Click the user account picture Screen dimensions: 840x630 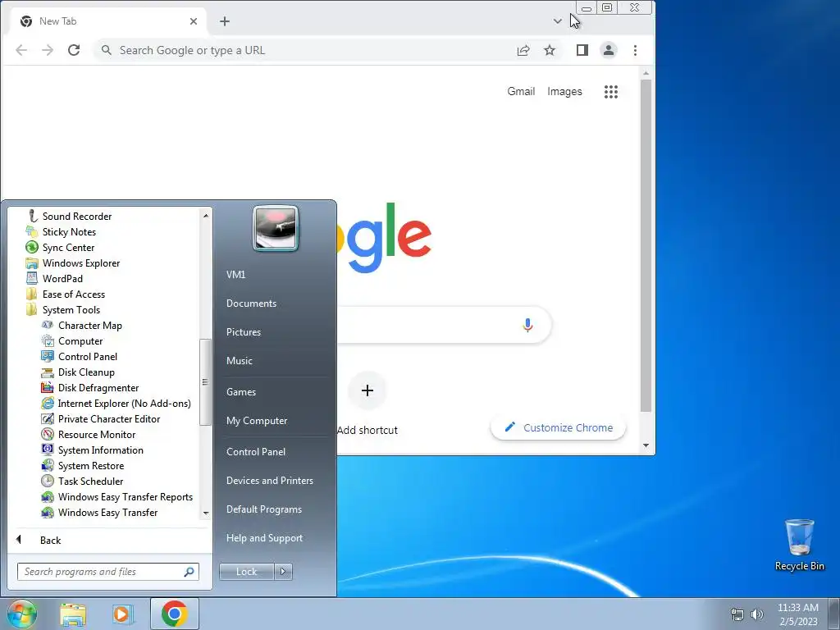tap(276, 229)
